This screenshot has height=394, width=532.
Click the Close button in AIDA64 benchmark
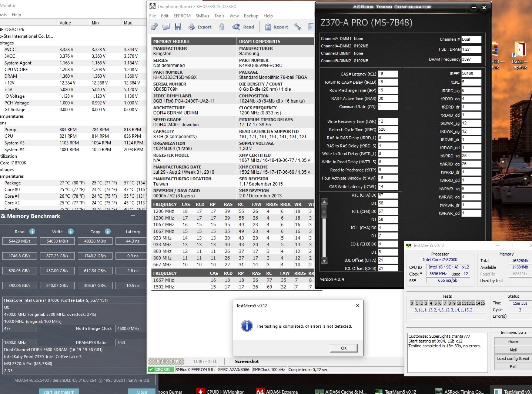[142, 391]
